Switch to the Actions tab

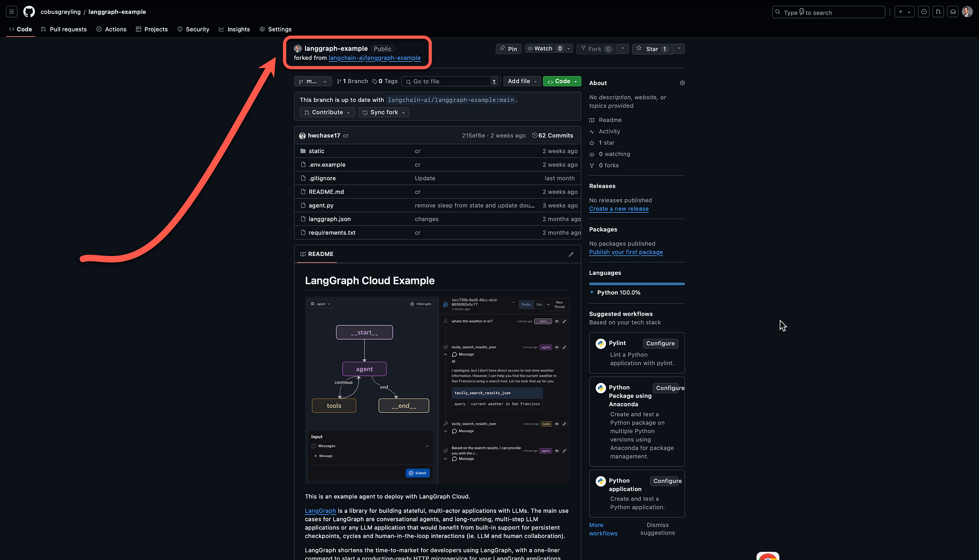111,29
